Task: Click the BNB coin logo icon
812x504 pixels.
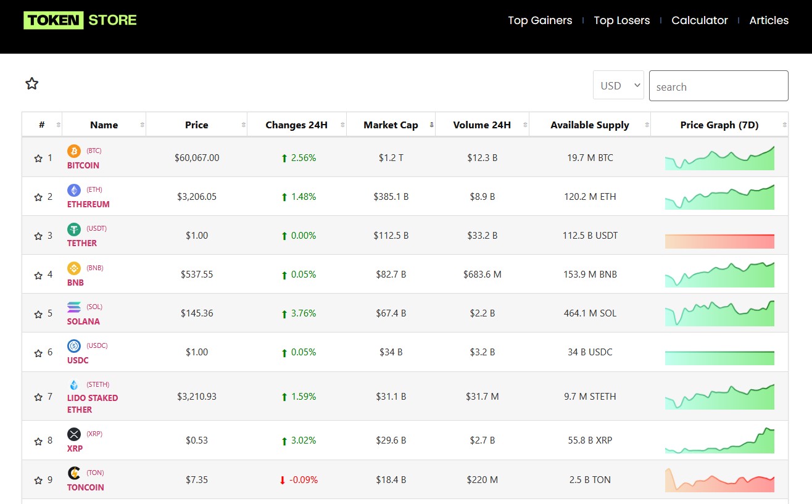Action: point(74,268)
